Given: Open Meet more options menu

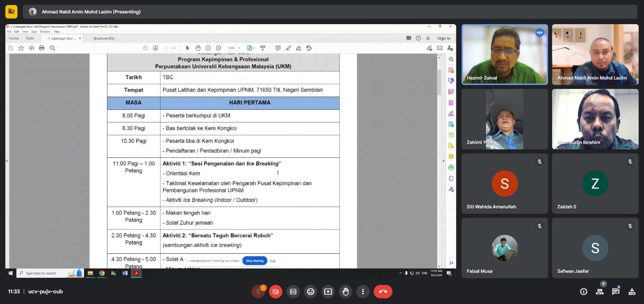Looking at the screenshot, I should (363, 292).
